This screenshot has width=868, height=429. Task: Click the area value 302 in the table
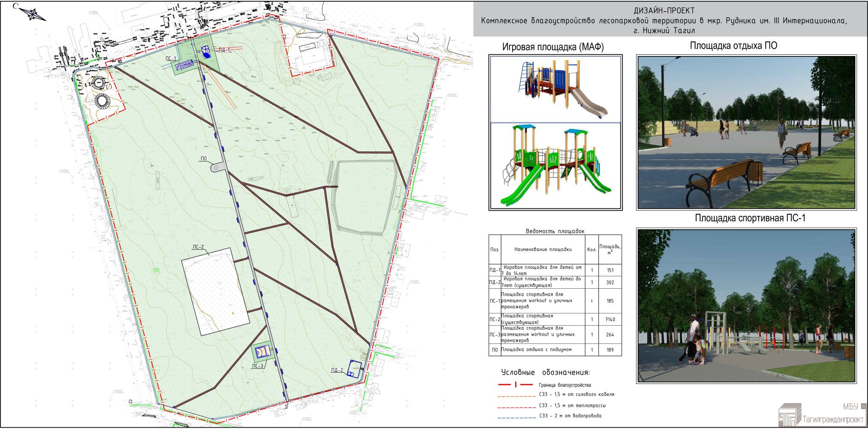point(610,282)
